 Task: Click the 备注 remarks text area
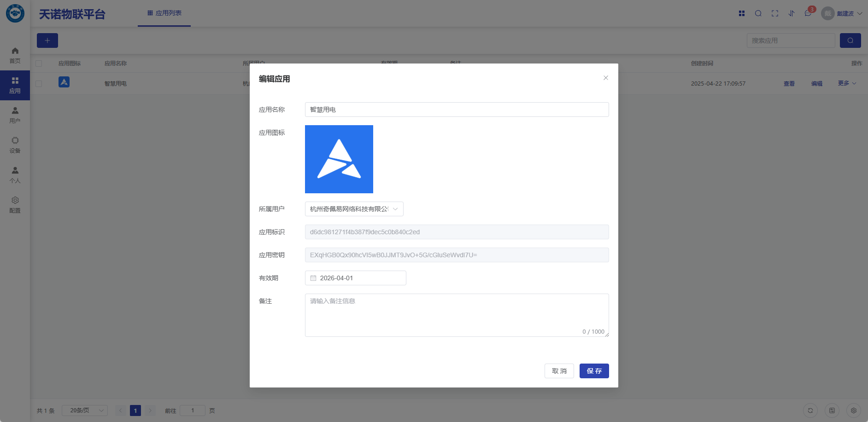tap(457, 315)
